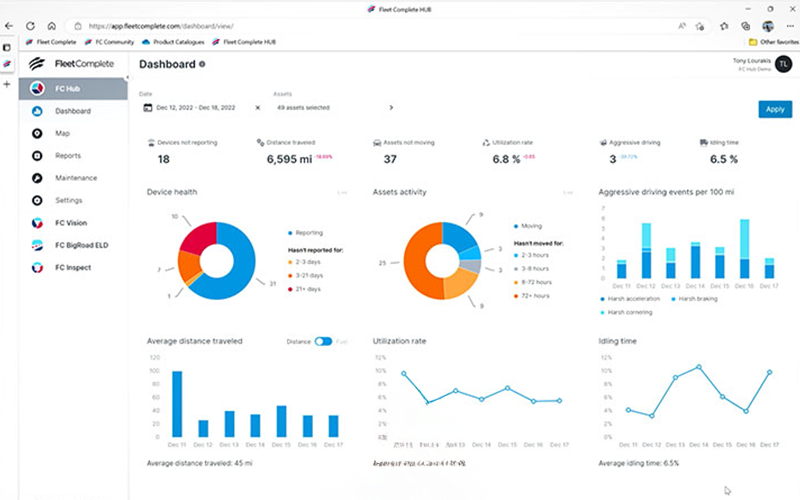This screenshot has width=800, height=500.
Task: Click the Reports icon in sidebar
Action: click(x=37, y=156)
